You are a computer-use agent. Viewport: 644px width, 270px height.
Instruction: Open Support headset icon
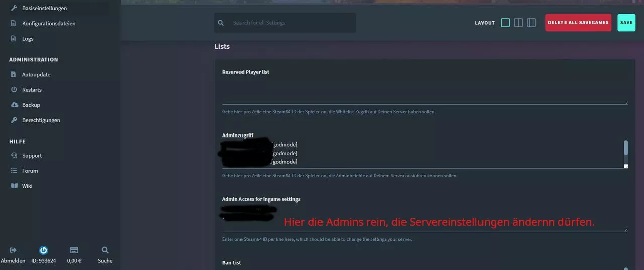coord(14,156)
